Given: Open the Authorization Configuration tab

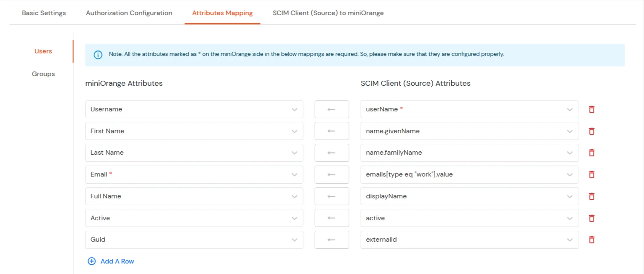Looking at the screenshot, I should (129, 13).
